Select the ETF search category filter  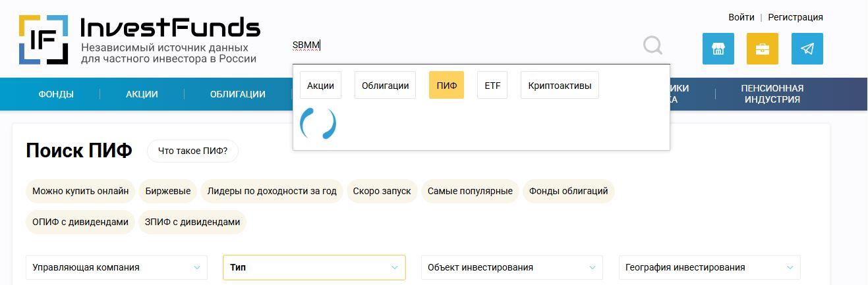[x=492, y=86]
